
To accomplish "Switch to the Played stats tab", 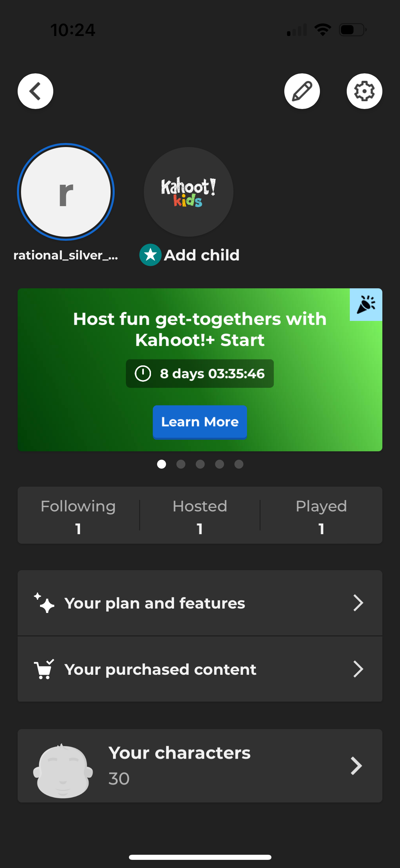I will (321, 516).
